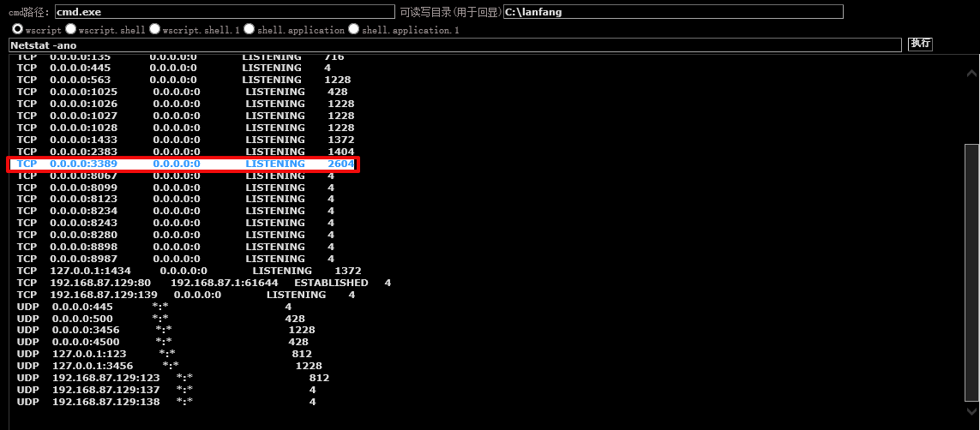Click the UDP 192.168.87.129:137 address

coord(106,390)
